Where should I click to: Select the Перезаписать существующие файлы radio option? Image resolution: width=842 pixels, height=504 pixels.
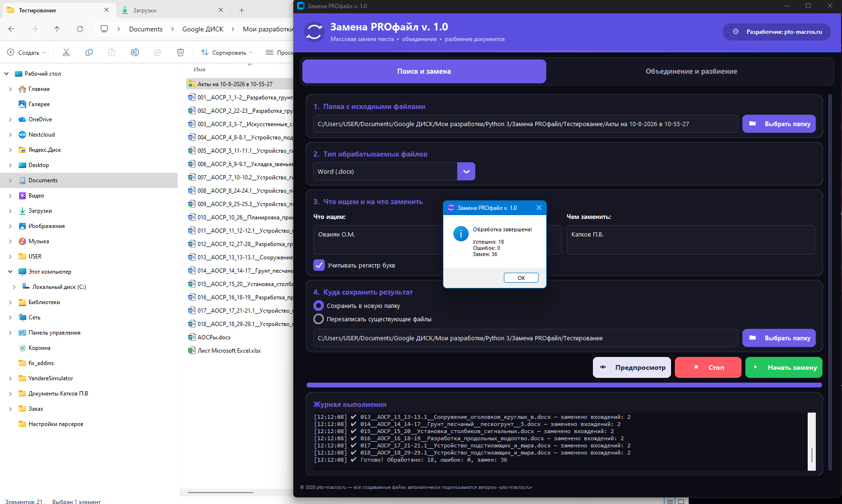319,319
